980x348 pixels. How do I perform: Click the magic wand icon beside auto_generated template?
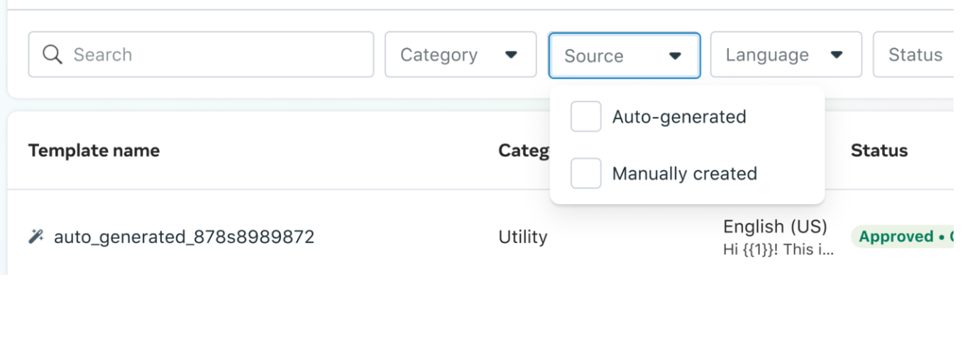[x=35, y=237]
